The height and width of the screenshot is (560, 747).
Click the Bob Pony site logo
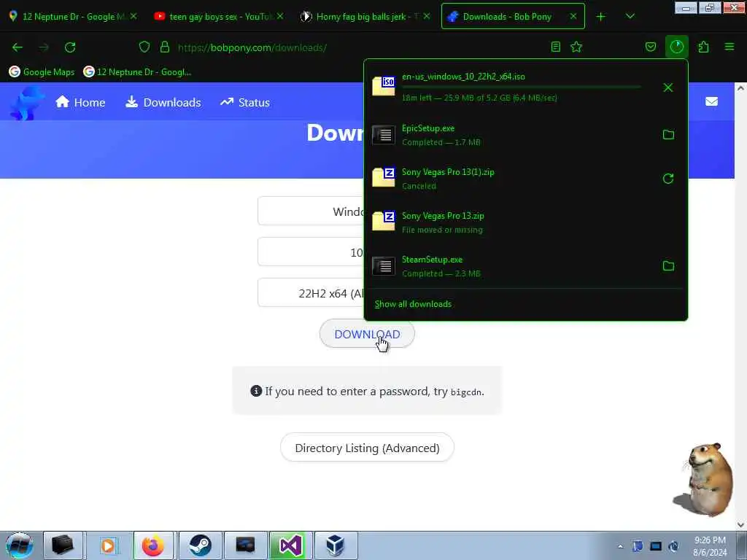(x=27, y=102)
